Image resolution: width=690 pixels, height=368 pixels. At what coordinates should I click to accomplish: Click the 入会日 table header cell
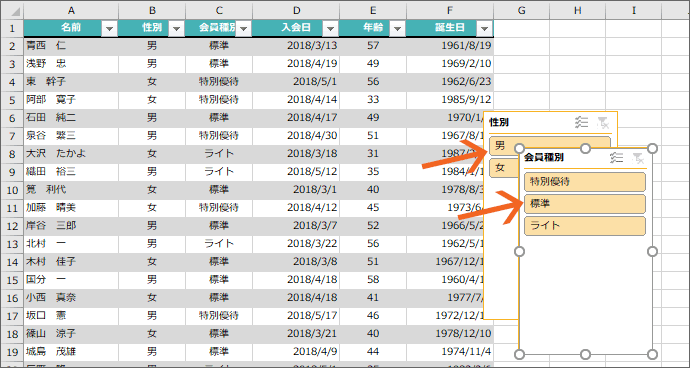[296, 29]
